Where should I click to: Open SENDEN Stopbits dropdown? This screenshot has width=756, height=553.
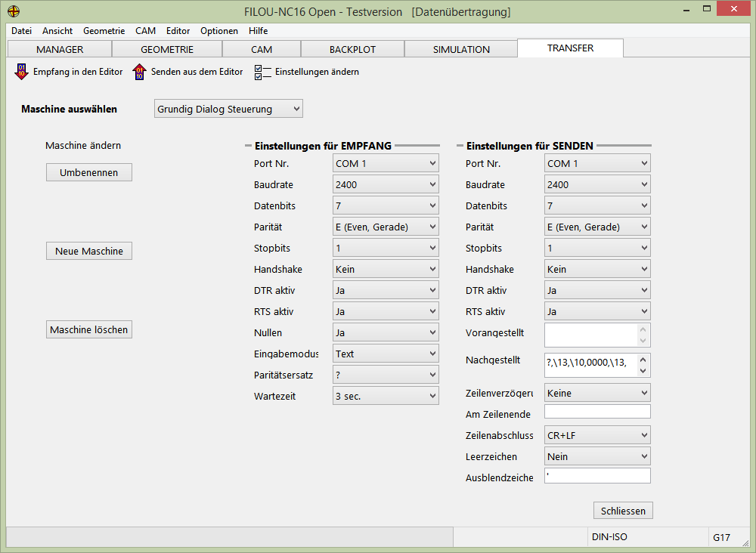pos(597,248)
